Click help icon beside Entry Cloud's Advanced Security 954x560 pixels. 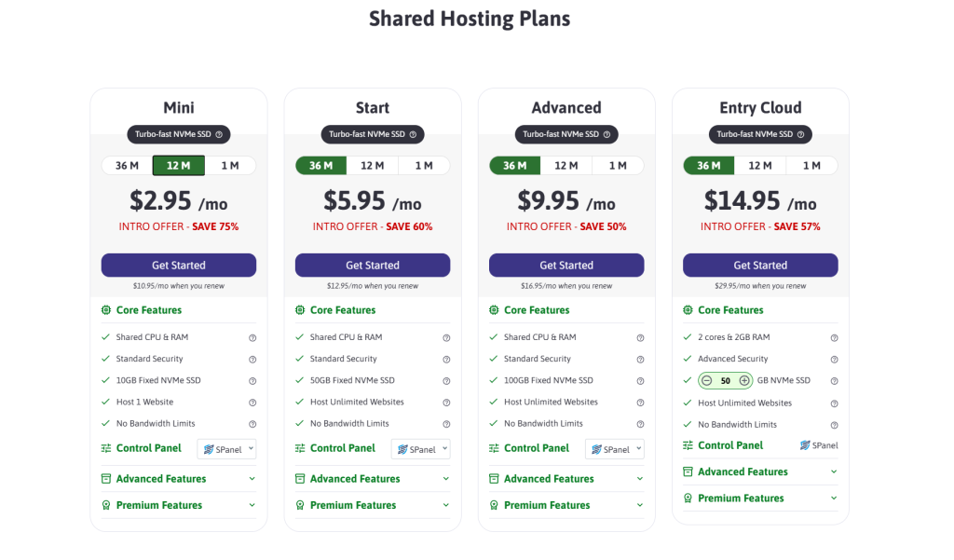(834, 359)
